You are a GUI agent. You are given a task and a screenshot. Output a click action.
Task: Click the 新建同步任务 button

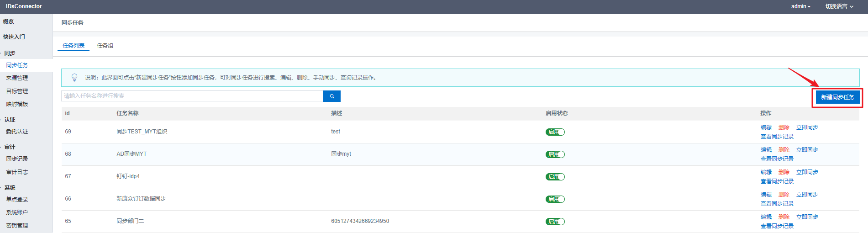[837, 97]
